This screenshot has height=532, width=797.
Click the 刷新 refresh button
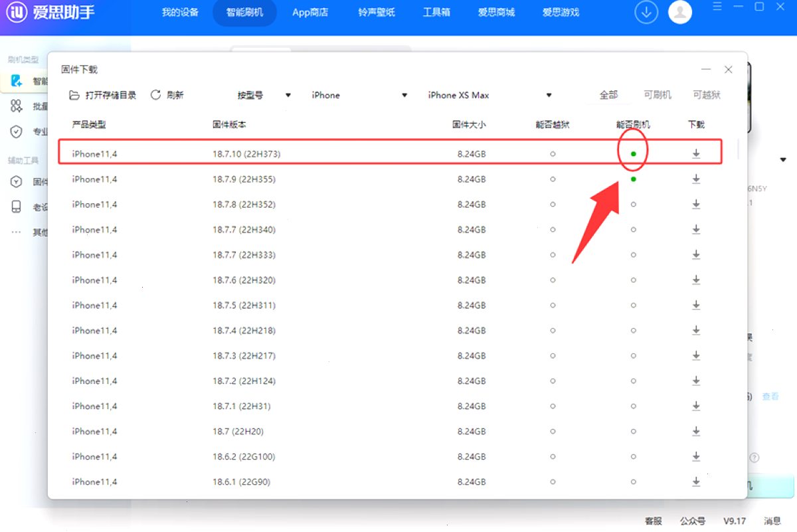(167, 95)
